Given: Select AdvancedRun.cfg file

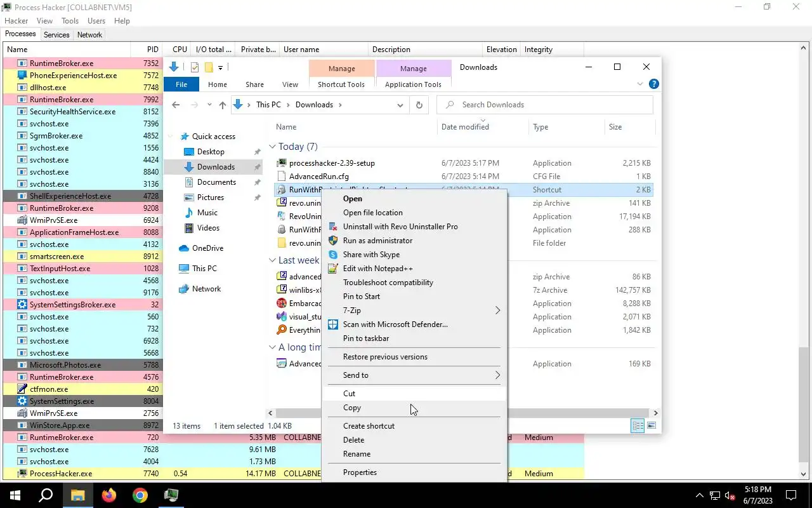Looking at the screenshot, I should [x=463, y=177].
